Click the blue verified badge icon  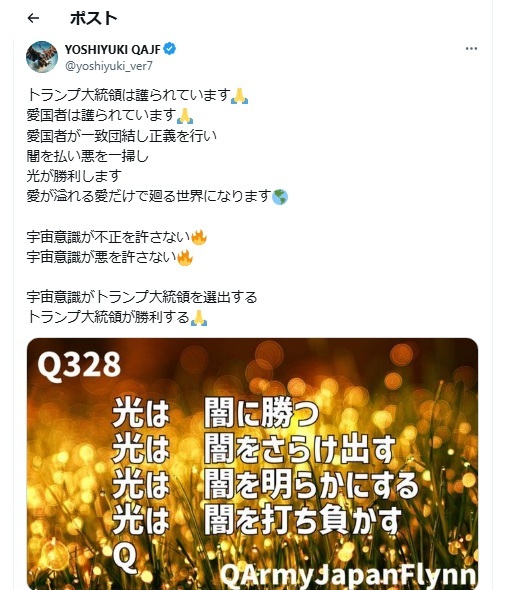169,49
